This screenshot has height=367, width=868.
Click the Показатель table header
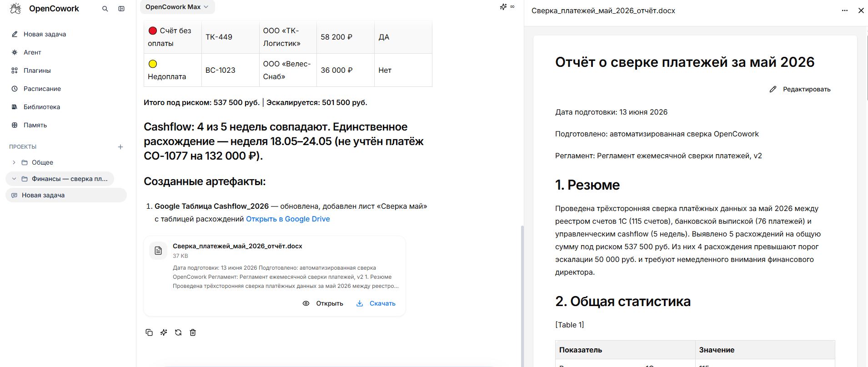pyautogui.click(x=625, y=350)
